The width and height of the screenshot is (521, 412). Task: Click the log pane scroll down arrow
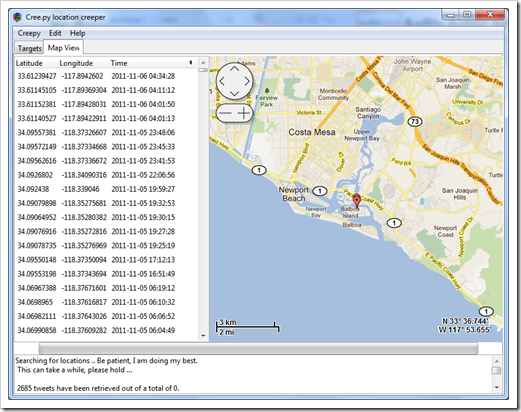[496, 387]
